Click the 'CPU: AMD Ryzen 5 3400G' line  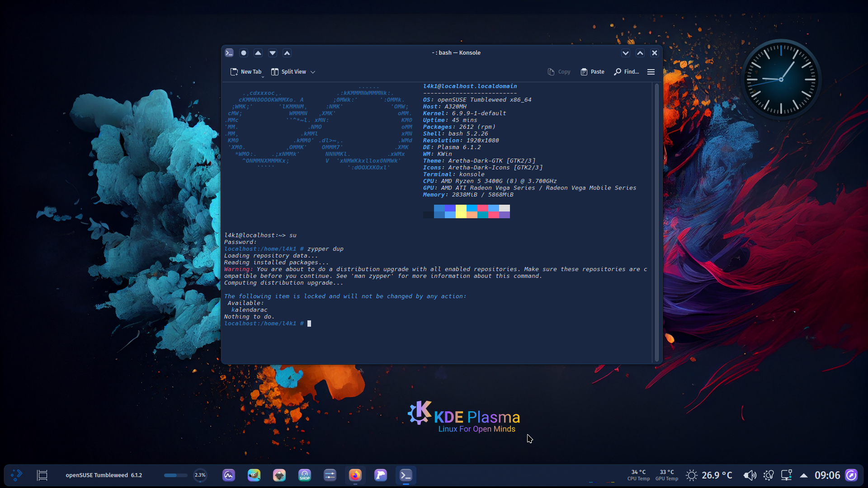point(490,181)
